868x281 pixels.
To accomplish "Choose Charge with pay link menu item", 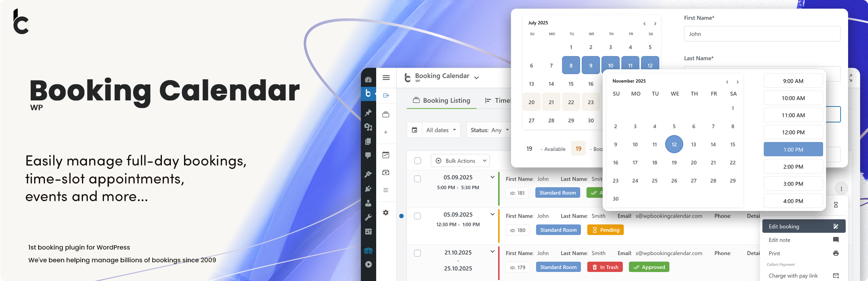I will coord(804,276).
